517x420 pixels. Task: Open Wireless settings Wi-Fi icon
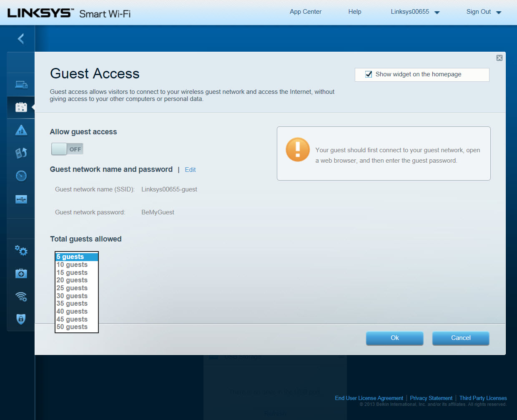(x=21, y=297)
